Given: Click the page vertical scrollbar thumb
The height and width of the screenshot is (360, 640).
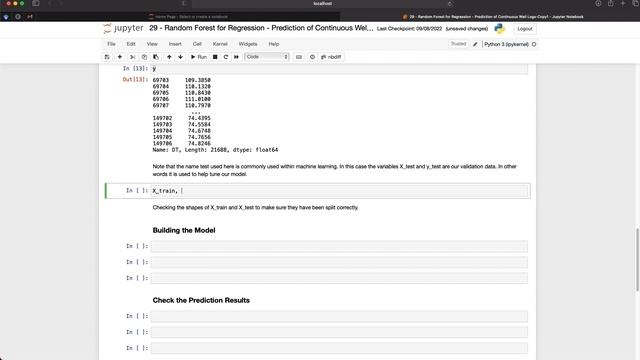Looking at the screenshot, I should tap(637, 260).
